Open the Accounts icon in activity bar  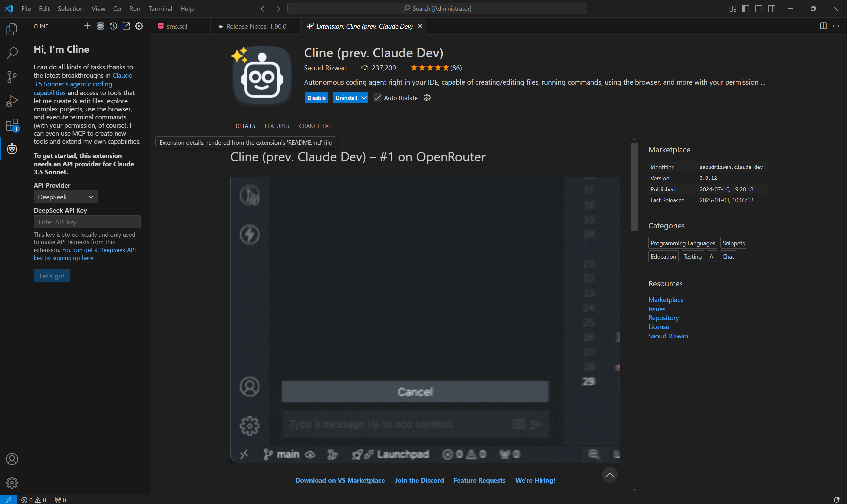12,459
